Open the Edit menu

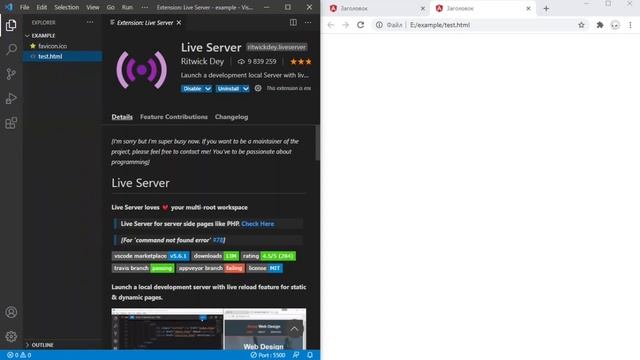click(x=42, y=7)
